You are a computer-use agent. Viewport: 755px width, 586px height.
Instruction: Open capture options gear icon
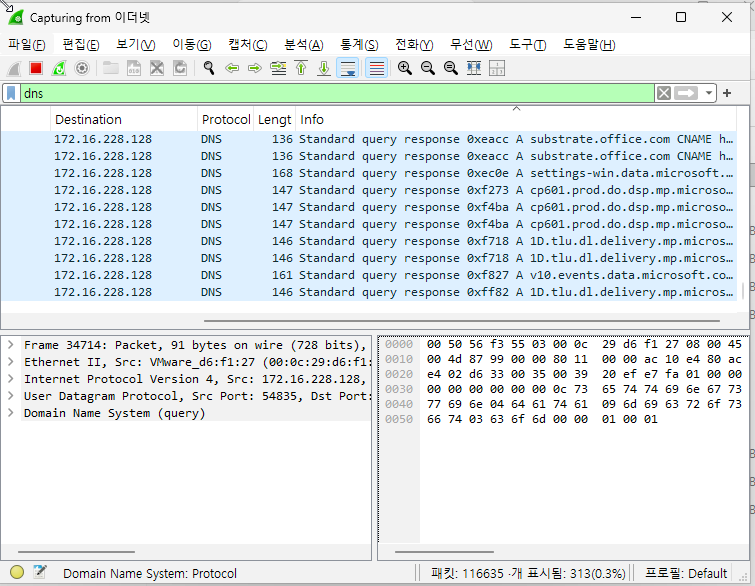(x=82, y=68)
